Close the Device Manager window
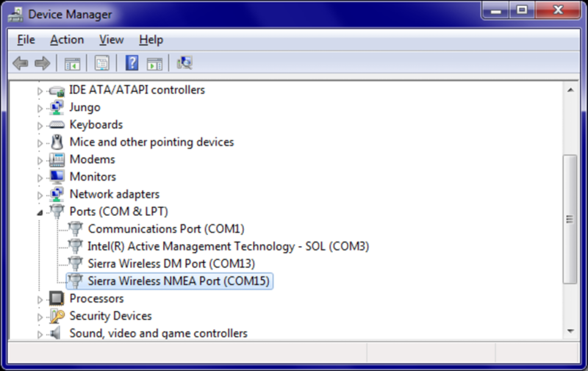 (559, 10)
